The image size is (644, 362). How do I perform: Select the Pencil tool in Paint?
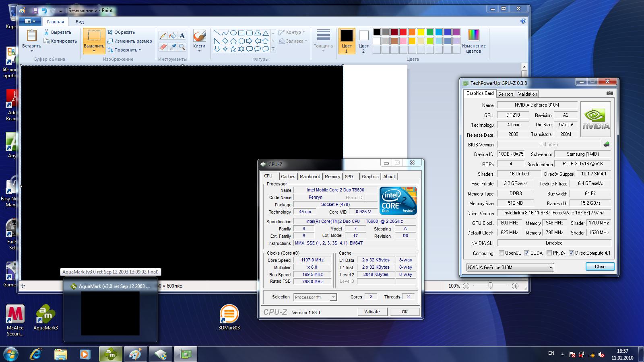pyautogui.click(x=163, y=36)
